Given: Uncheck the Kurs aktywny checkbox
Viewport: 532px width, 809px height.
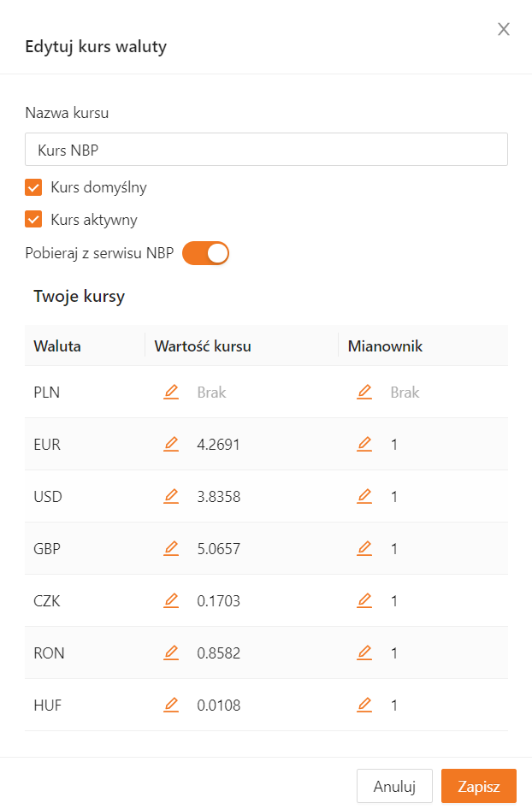Looking at the screenshot, I should pos(34,219).
